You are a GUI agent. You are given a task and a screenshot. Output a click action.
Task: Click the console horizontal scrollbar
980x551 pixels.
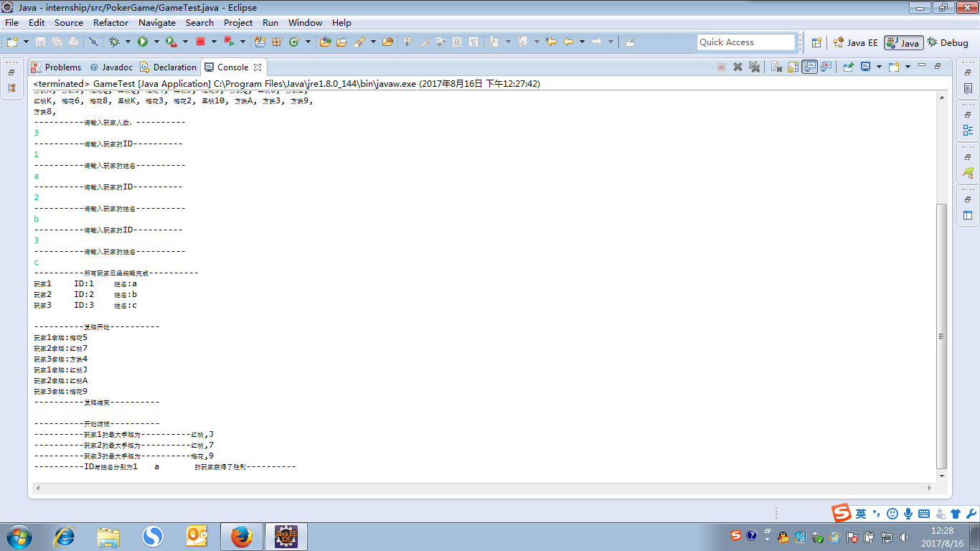click(x=483, y=488)
